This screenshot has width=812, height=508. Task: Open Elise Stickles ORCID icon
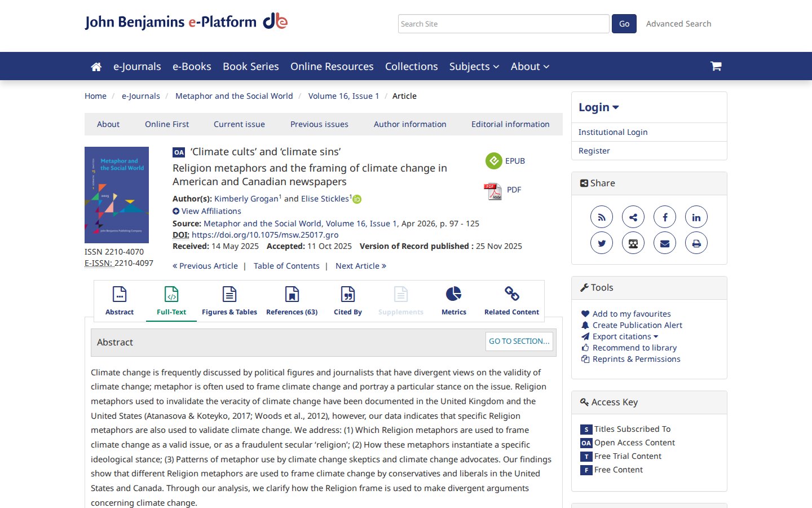point(357,199)
